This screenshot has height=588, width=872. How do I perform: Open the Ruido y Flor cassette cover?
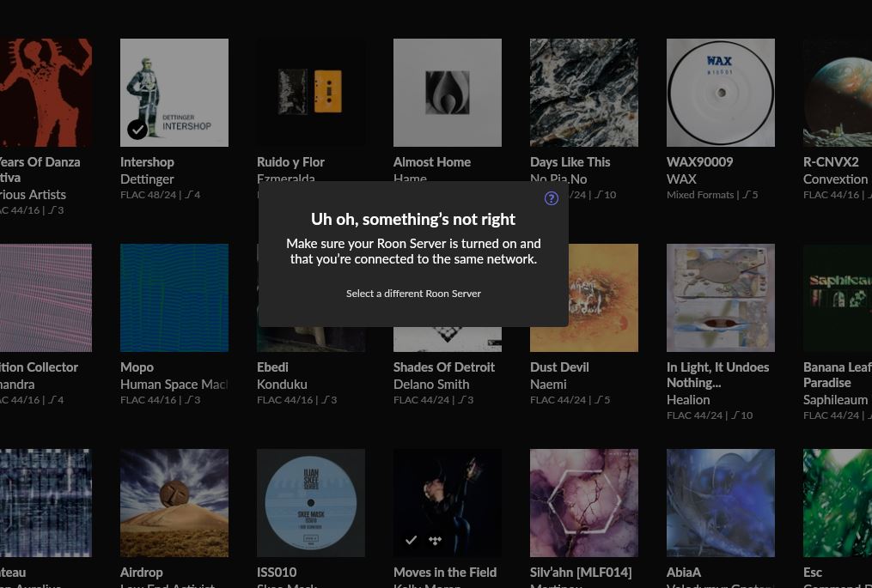click(311, 92)
